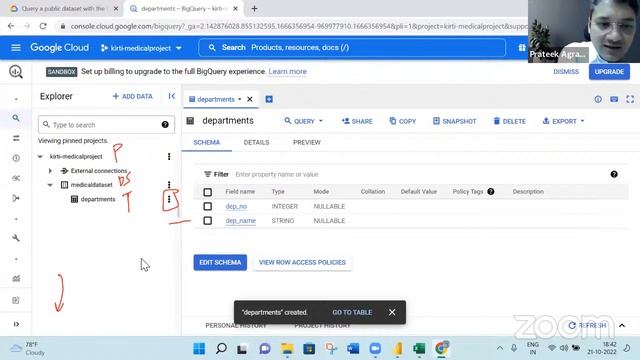Collapse the Explorer panel
The width and height of the screenshot is (640, 360).
(172, 96)
